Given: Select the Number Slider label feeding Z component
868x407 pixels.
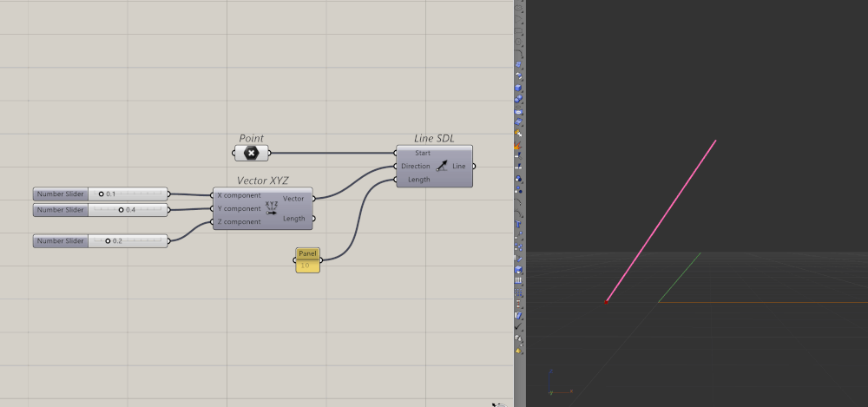Looking at the screenshot, I should click(61, 241).
